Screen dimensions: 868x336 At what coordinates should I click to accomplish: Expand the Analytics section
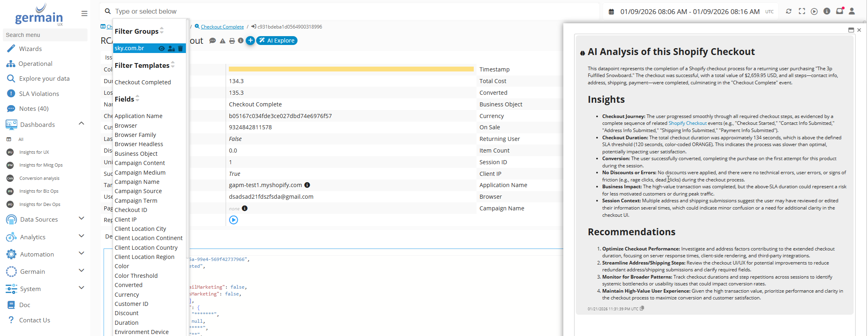pyautogui.click(x=81, y=236)
